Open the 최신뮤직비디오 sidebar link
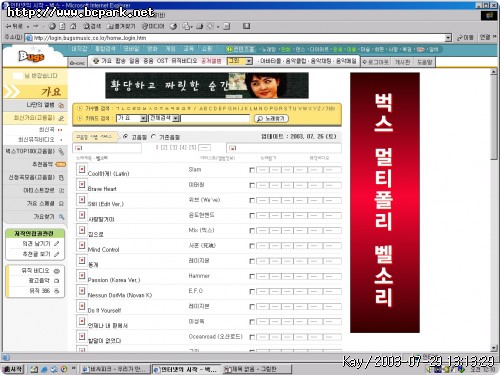Viewport: 500px width, 375px height. click(x=36, y=139)
